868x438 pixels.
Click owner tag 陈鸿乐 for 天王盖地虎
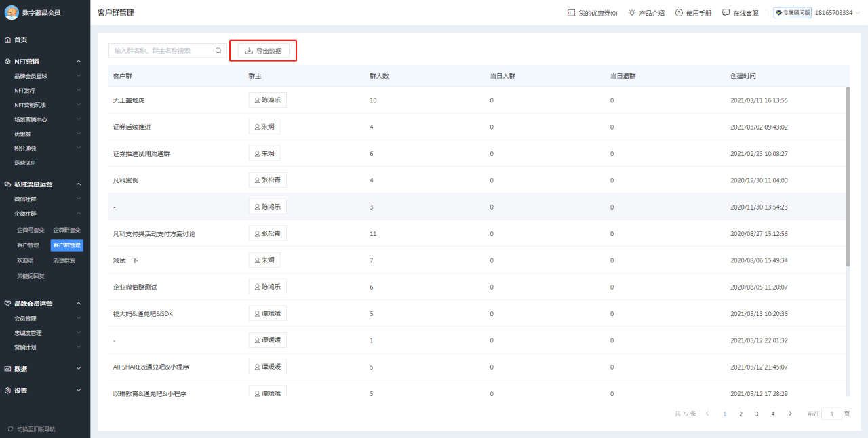click(x=267, y=100)
